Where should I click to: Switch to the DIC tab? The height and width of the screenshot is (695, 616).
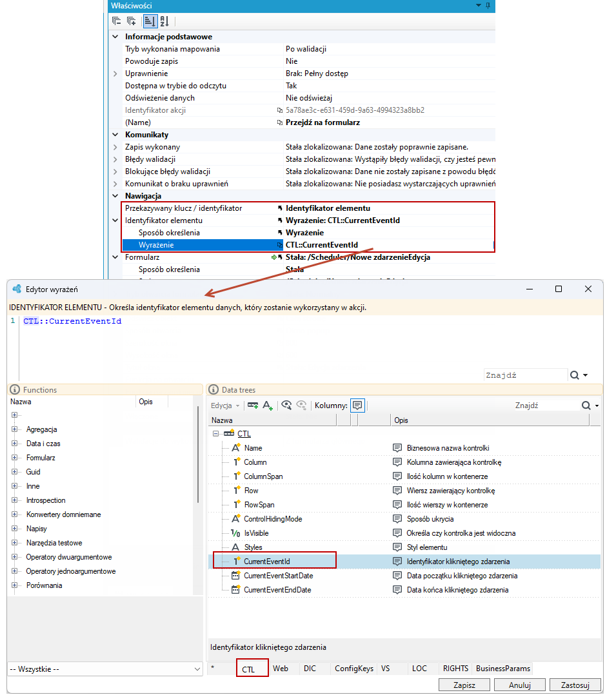point(310,669)
